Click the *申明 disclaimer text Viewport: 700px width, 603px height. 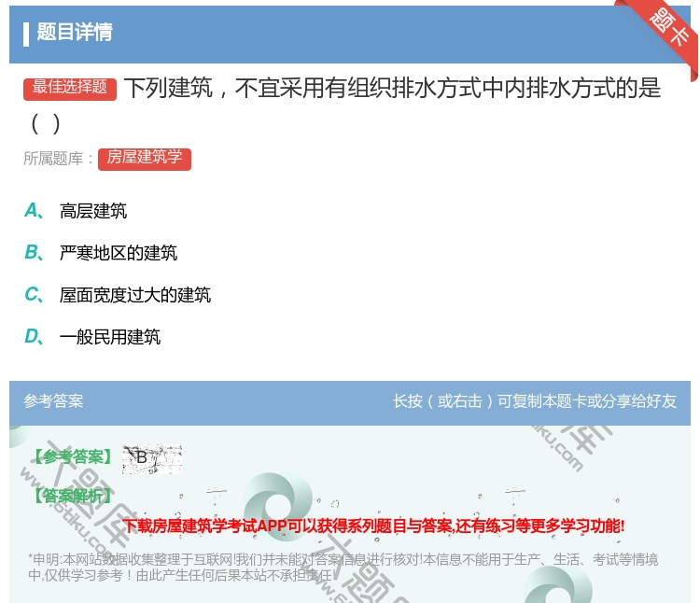pos(343,568)
